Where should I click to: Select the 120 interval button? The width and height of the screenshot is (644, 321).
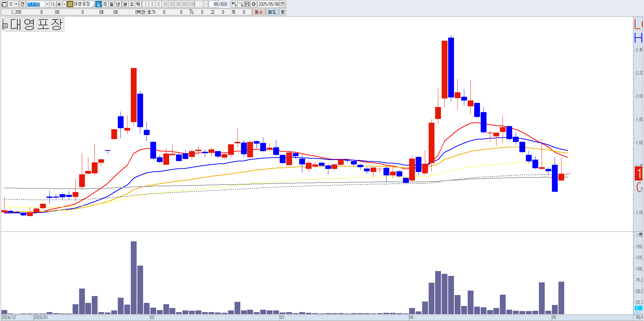191,4
